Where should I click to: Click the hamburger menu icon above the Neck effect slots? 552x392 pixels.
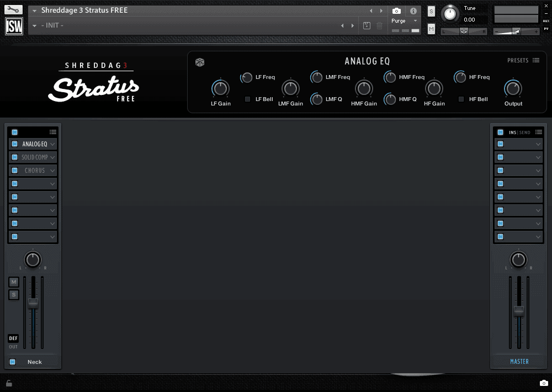pos(53,132)
